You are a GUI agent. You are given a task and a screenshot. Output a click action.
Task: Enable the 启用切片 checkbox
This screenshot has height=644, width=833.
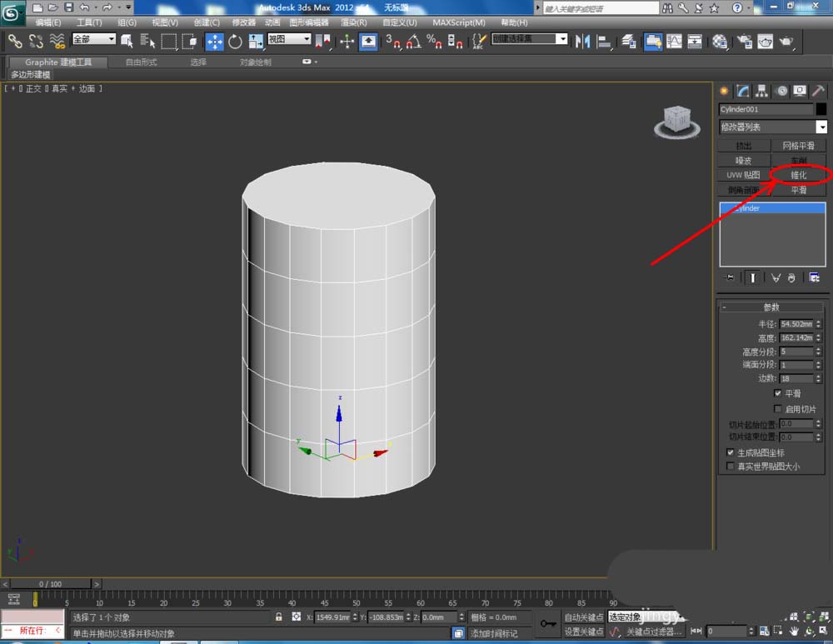point(778,409)
